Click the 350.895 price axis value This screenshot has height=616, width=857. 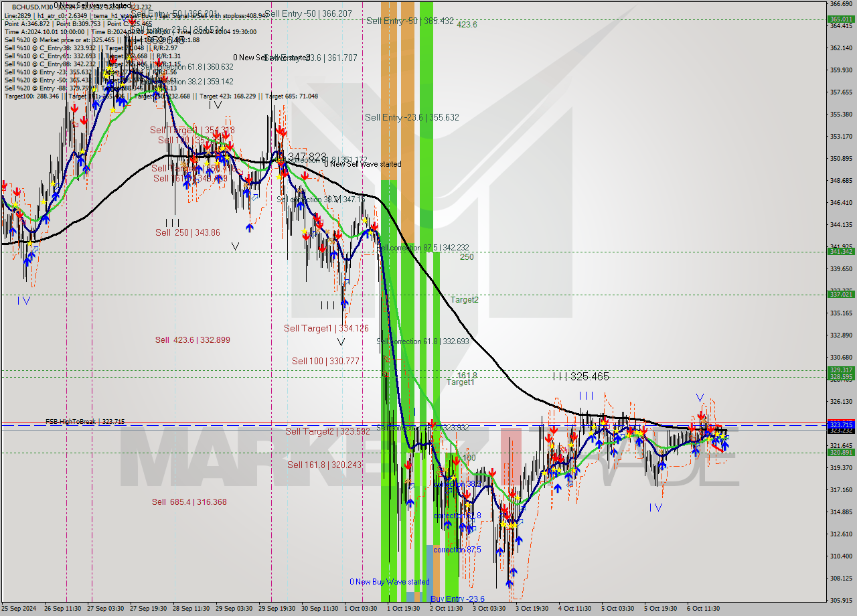coord(841,159)
